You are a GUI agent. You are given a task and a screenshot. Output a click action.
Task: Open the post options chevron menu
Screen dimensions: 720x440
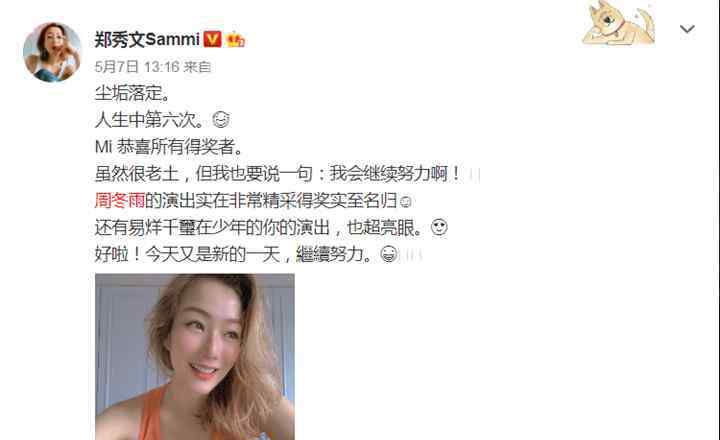(687, 29)
